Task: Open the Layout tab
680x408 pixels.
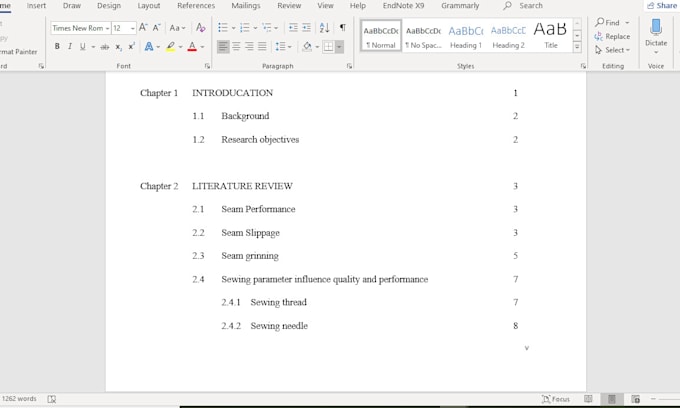Action: 149,6
